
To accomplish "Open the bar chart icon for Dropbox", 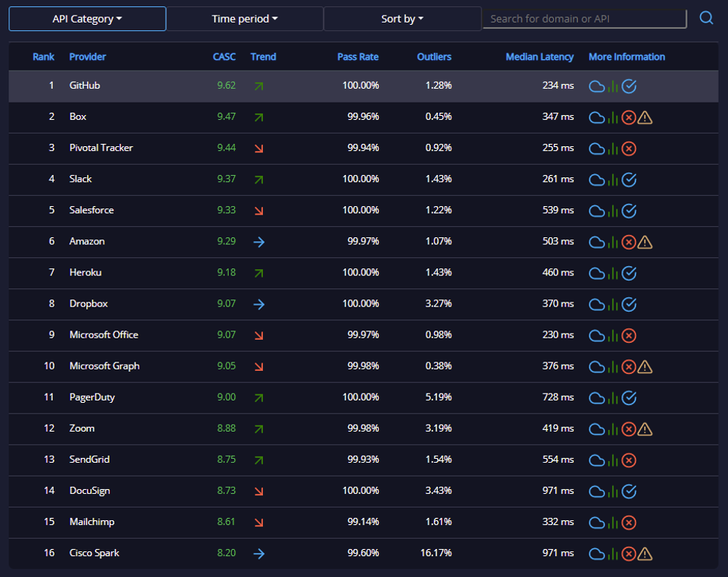I will pos(613,305).
